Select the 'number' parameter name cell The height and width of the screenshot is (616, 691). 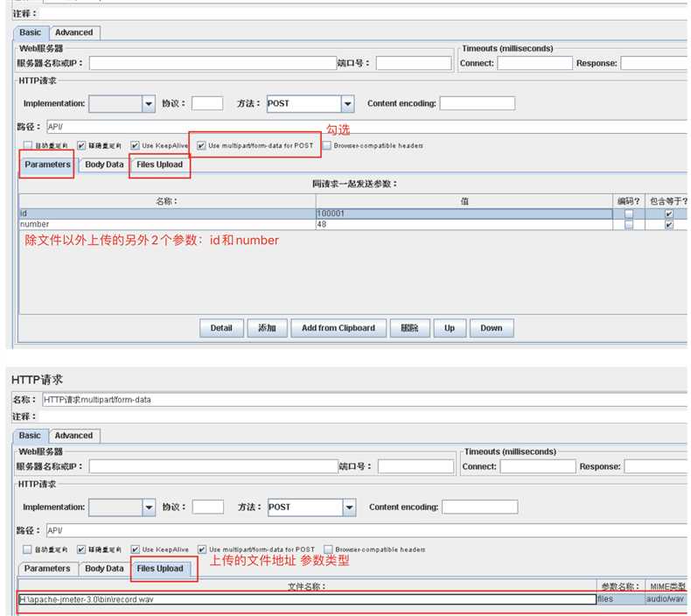pyautogui.click(x=167, y=225)
